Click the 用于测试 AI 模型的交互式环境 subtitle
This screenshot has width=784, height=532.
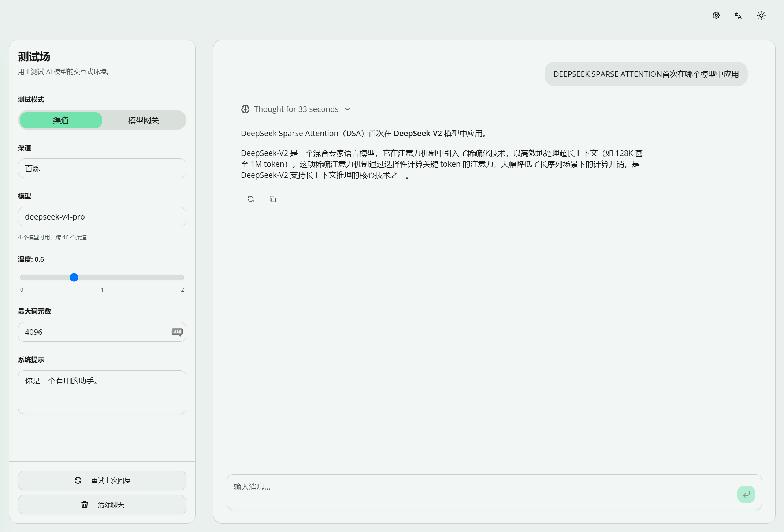64,72
